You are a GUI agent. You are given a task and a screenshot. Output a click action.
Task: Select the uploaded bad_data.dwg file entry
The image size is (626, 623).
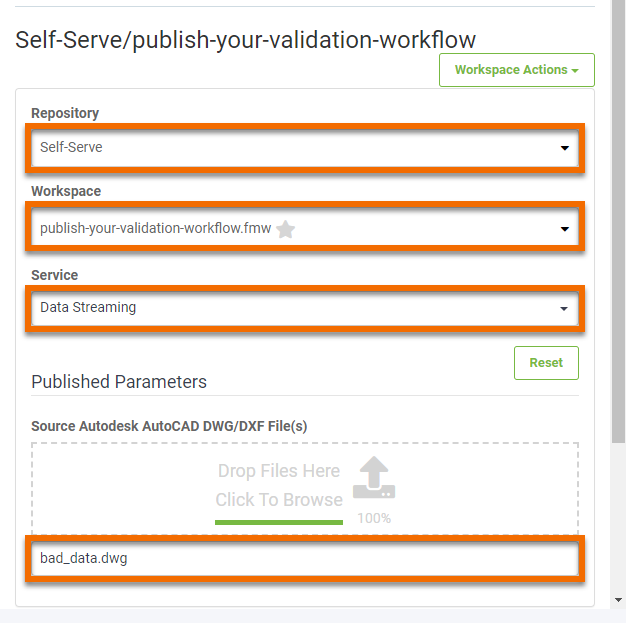click(304, 559)
